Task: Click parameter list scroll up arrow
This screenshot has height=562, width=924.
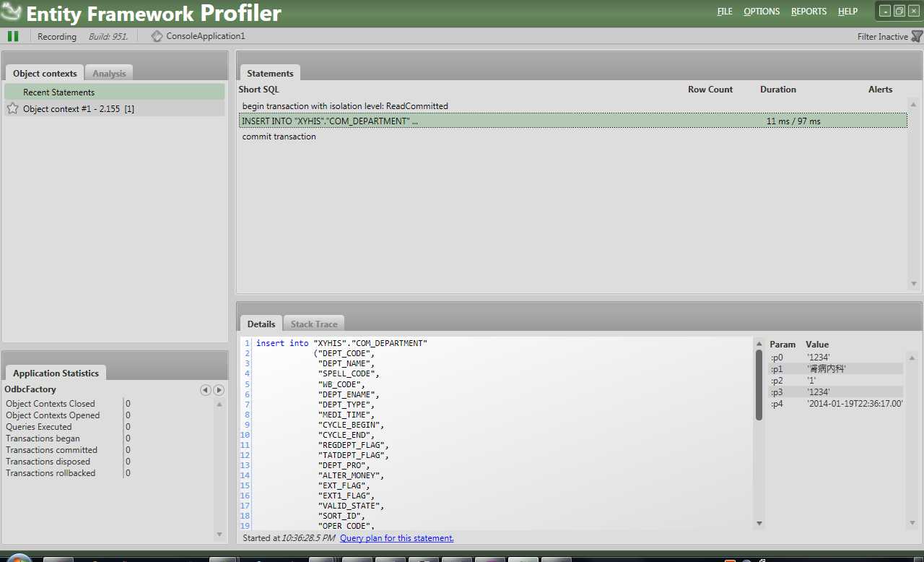Action: (913, 357)
